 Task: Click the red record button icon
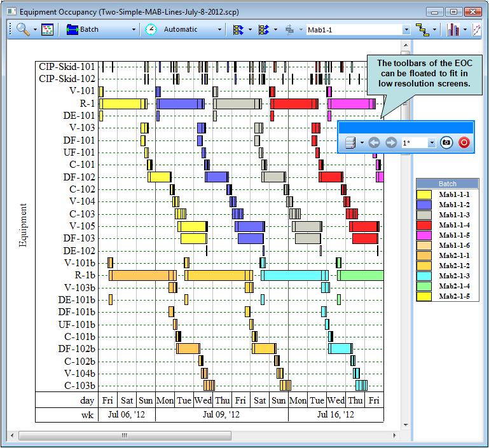(464, 143)
